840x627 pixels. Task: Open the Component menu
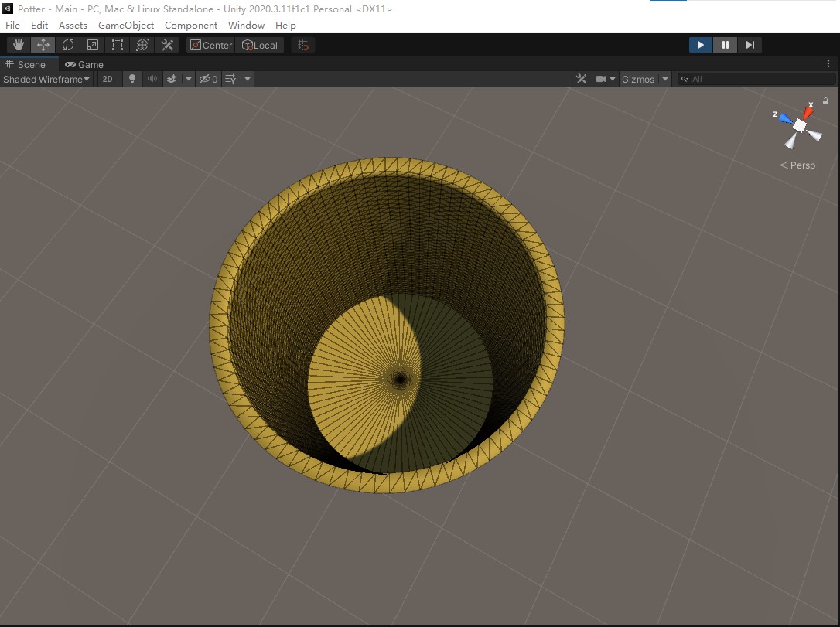tap(191, 26)
